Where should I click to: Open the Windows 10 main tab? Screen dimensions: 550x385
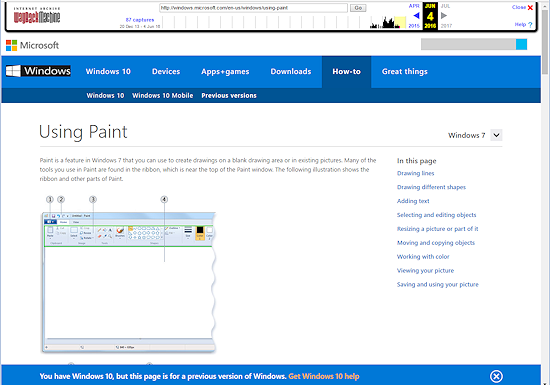(x=108, y=72)
